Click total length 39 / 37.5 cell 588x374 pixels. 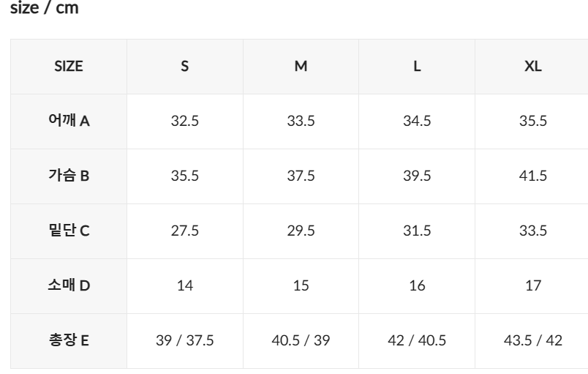185,340
